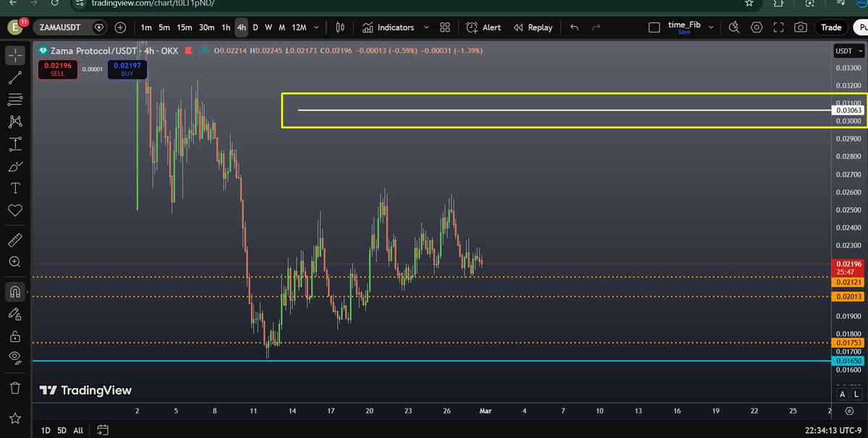
Task: Open chart settings hexagon icon
Action: click(757, 27)
